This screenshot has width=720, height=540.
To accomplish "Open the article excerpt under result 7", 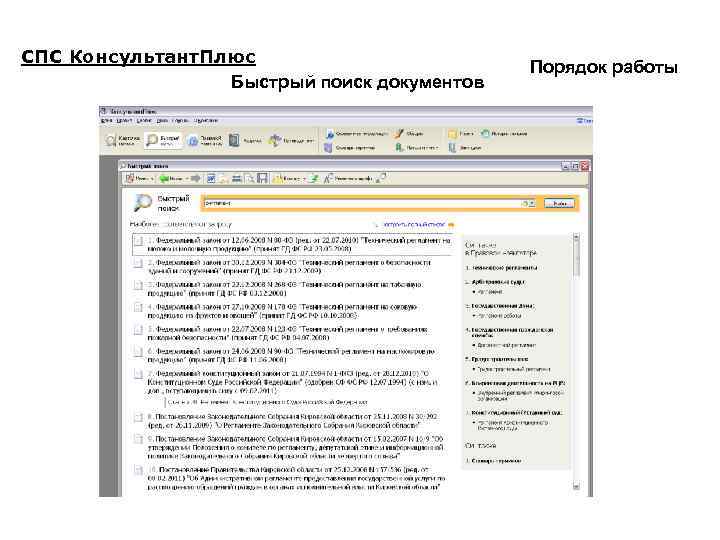I will point(268,402).
